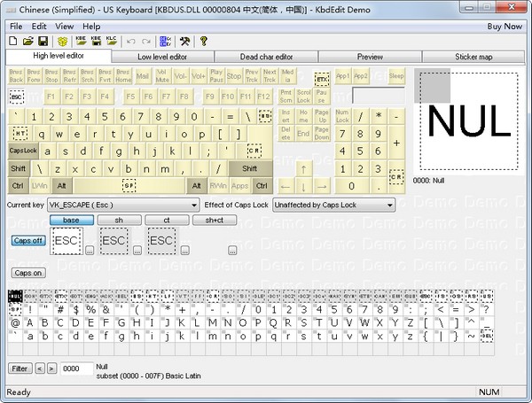Select the sh modifier column button
The width and height of the screenshot is (532, 403).
(x=119, y=220)
